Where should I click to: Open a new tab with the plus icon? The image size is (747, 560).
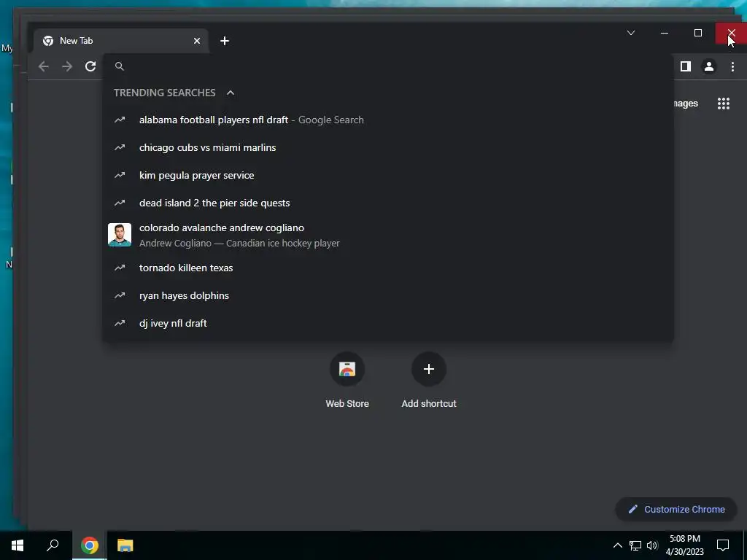225,41
